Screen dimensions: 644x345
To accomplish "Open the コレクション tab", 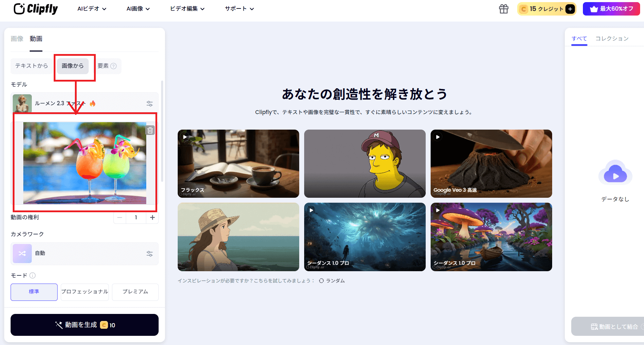I will pos(612,38).
